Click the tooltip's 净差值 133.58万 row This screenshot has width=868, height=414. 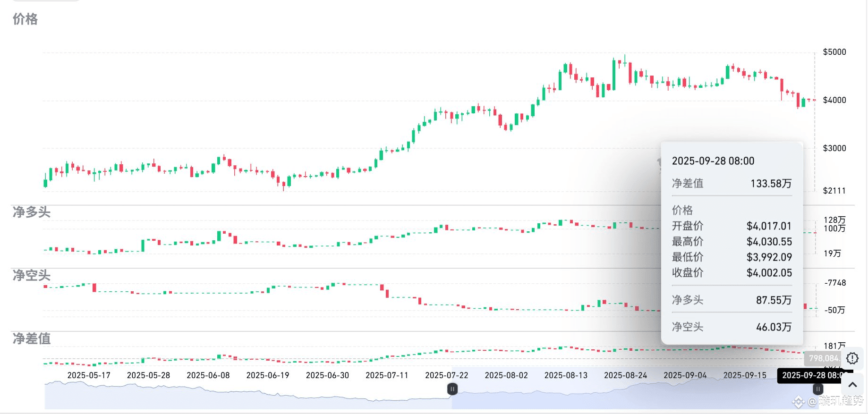pos(732,183)
